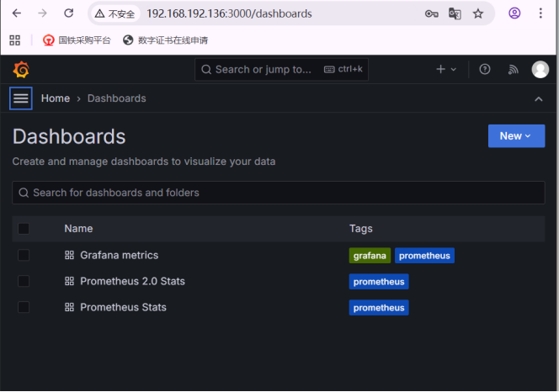Open the user profile avatar

click(540, 70)
